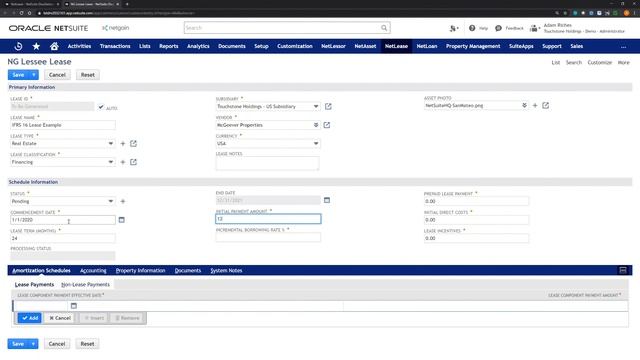Open the Create New icon beside Help

point(454,28)
